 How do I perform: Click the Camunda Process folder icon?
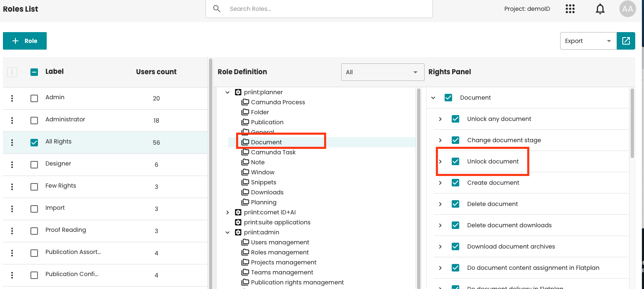pyautogui.click(x=245, y=102)
